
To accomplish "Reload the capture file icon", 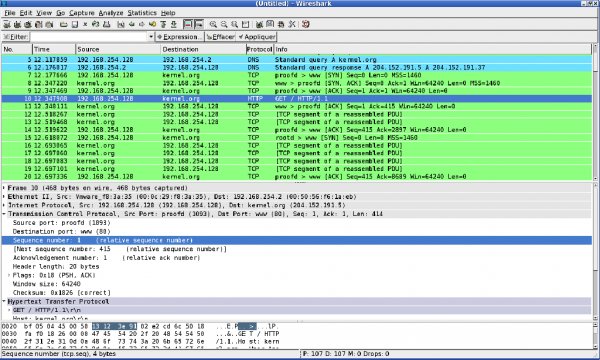I will (x=96, y=24).
